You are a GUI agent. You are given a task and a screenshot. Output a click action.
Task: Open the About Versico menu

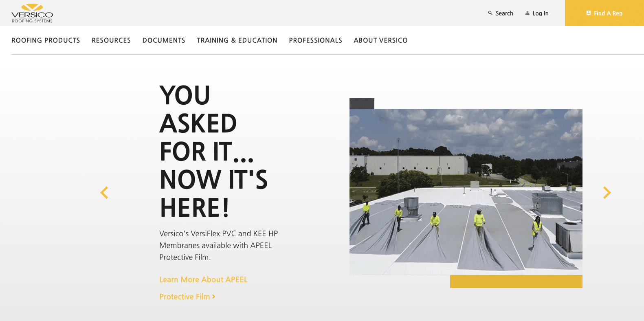click(380, 40)
